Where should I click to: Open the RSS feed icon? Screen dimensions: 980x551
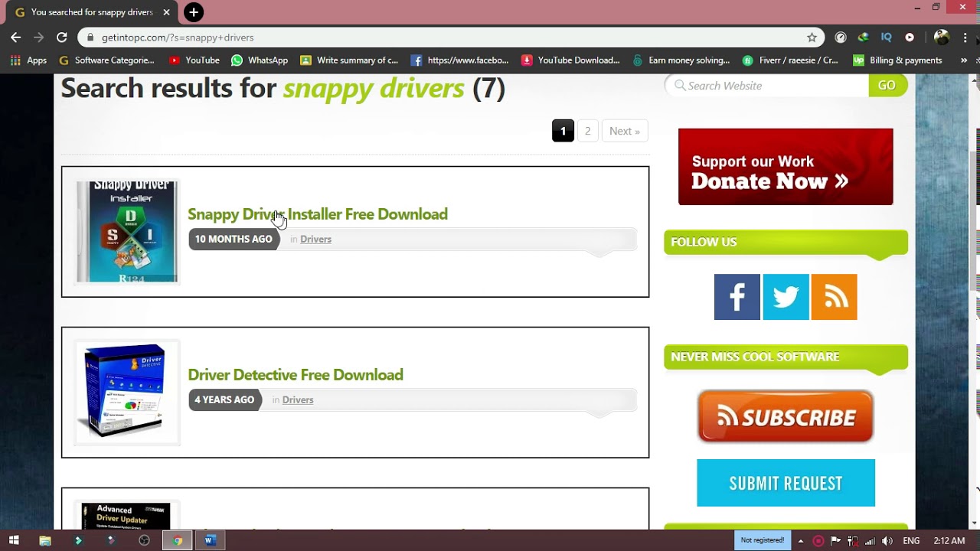coord(834,297)
